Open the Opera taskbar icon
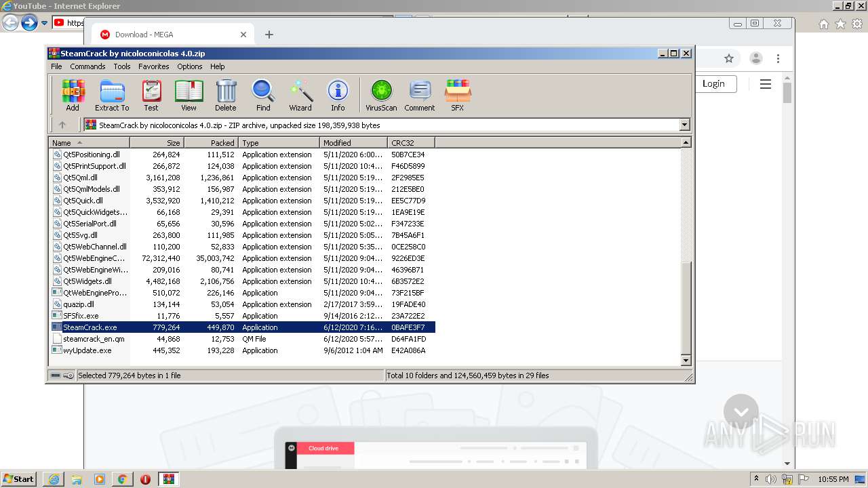 pyautogui.click(x=145, y=479)
